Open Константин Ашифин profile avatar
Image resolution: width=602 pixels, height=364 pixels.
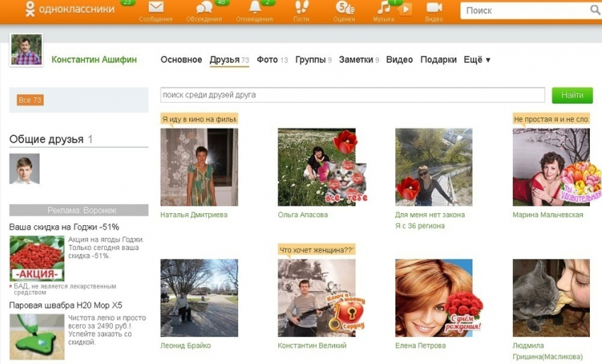(26, 50)
